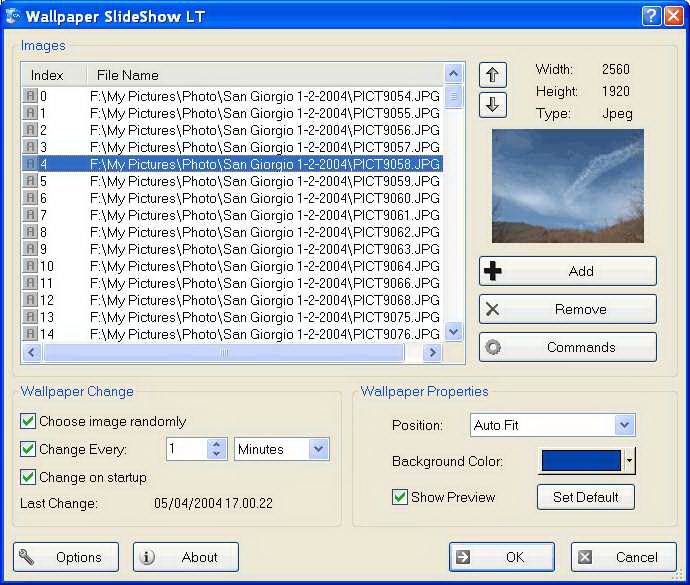Image resolution: width=690 pixels, height=585 pixels.
Task: Click the row icon for index 3
Action: pyautogui.click(x=30, y=147)
